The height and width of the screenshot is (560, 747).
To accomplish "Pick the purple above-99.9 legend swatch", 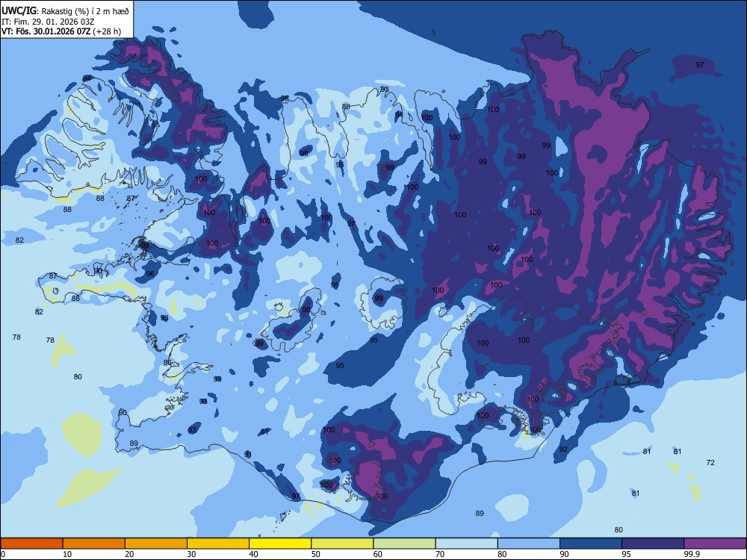I will tap(715, 544).
